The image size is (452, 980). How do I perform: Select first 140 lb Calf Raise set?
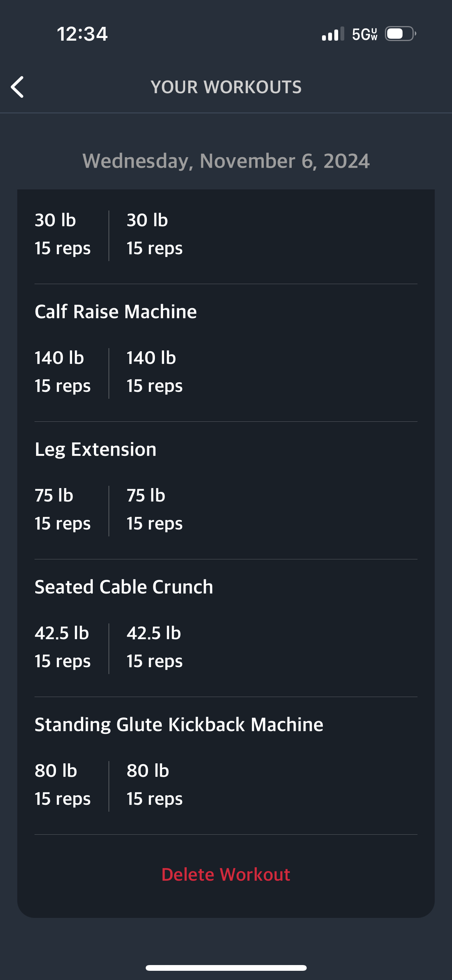[63, 372]
